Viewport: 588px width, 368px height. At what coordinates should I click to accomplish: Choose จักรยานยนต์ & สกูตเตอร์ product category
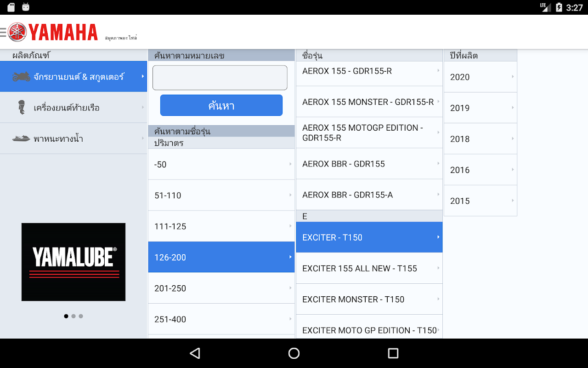[x=73, y=76]
